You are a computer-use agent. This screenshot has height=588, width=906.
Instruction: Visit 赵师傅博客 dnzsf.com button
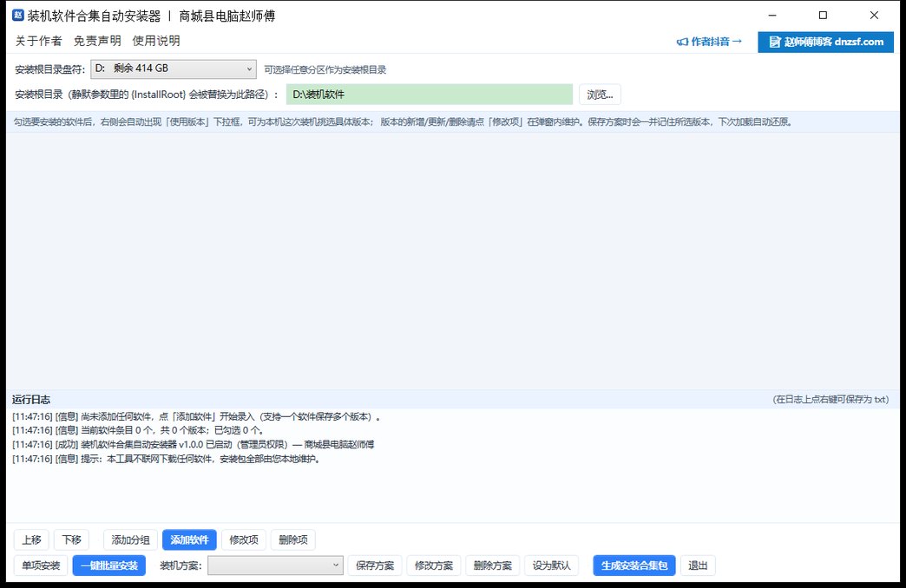(825, 42)
